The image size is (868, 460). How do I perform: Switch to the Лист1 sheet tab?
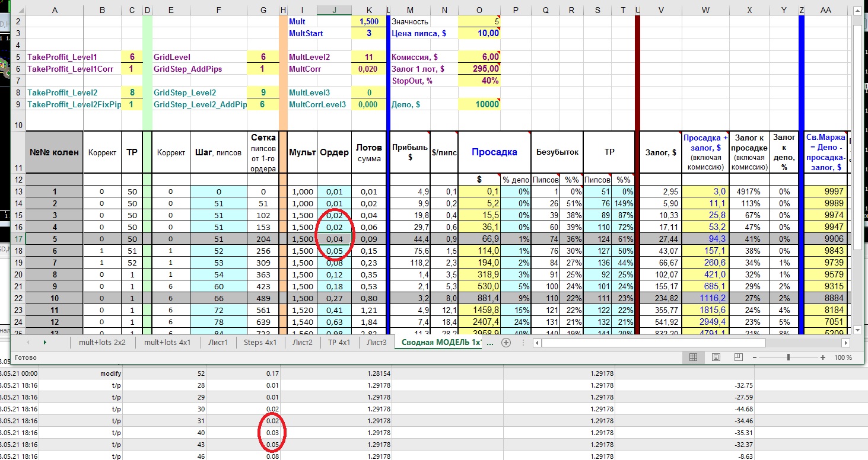pos(218,343)
